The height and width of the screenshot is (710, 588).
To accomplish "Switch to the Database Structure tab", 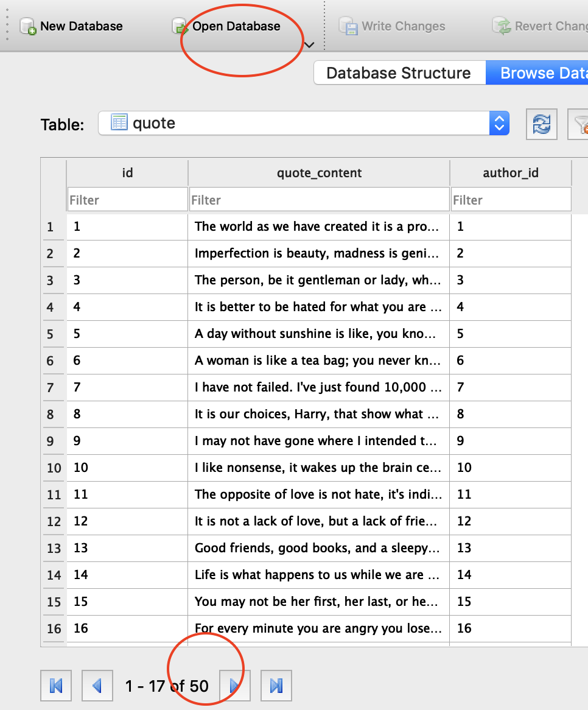I will click(x=399, y=73).
